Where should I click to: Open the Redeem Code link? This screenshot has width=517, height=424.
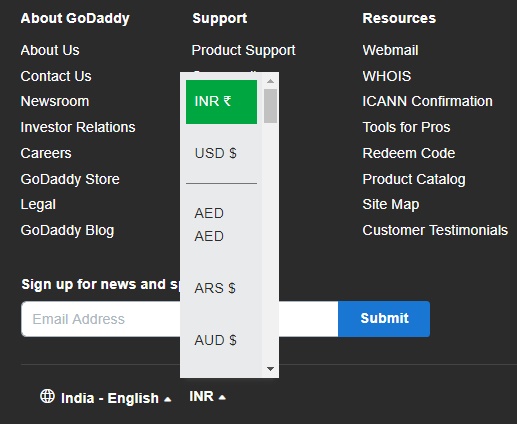pyautogui.click(x=409, y=153)
